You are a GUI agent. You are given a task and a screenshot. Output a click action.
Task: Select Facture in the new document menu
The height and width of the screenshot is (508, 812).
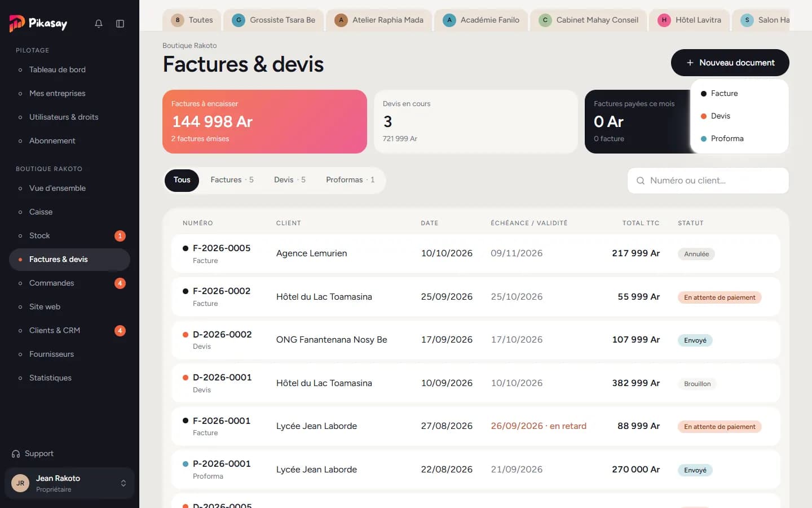739,94
